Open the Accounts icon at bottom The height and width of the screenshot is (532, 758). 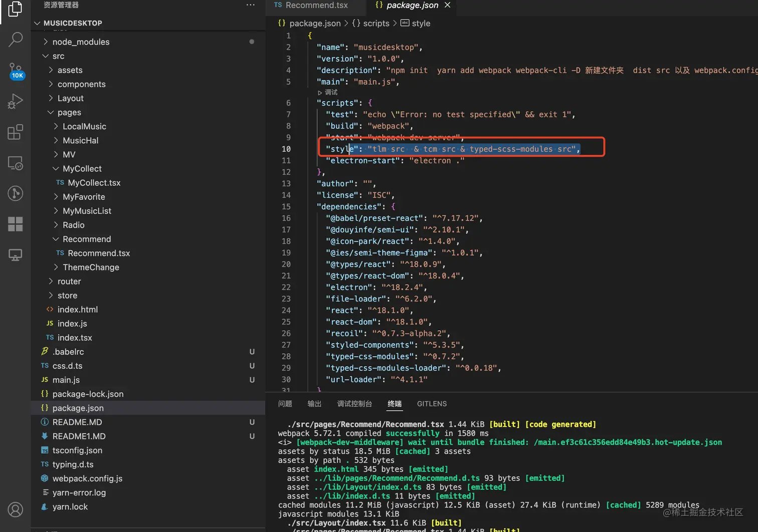coord(16,510)
